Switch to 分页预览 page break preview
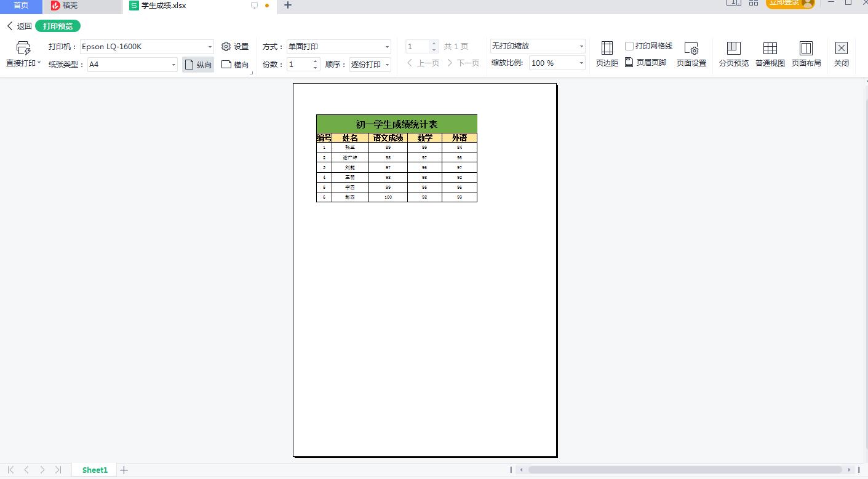The height and width of the screenshot is (479, 868). (x=734, y=54)
